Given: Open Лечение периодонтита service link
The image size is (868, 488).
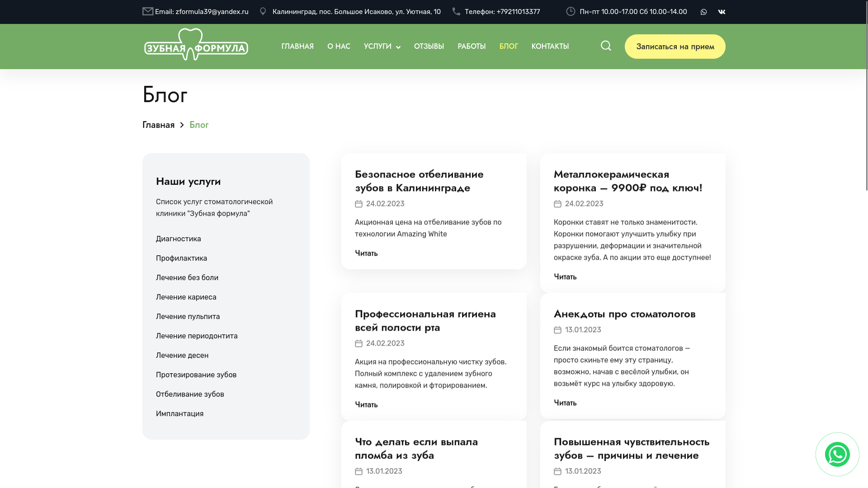Looking at the screenshot, I should pos(197,336).
